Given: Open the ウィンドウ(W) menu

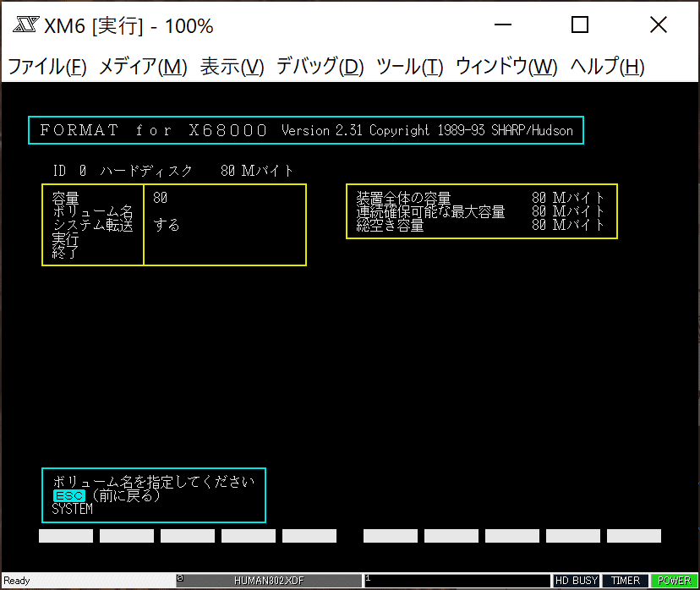Looking at the screenshot, I should coord(506,67).
